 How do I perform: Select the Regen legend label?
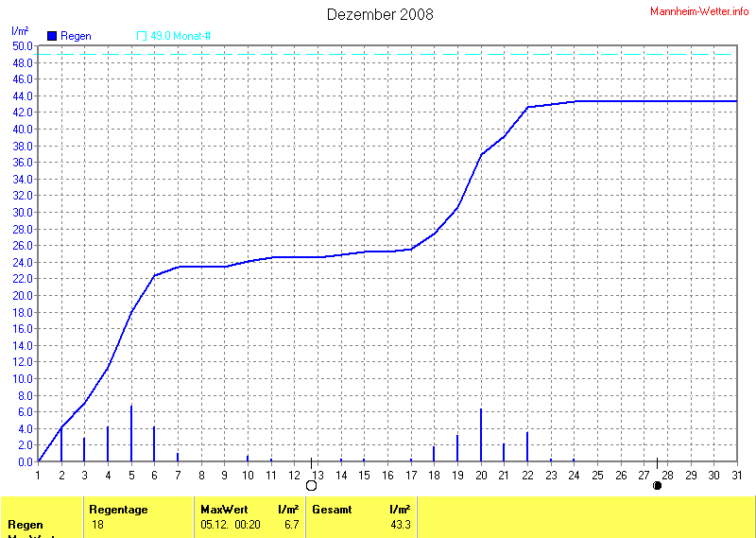click(x=76, y=36)
